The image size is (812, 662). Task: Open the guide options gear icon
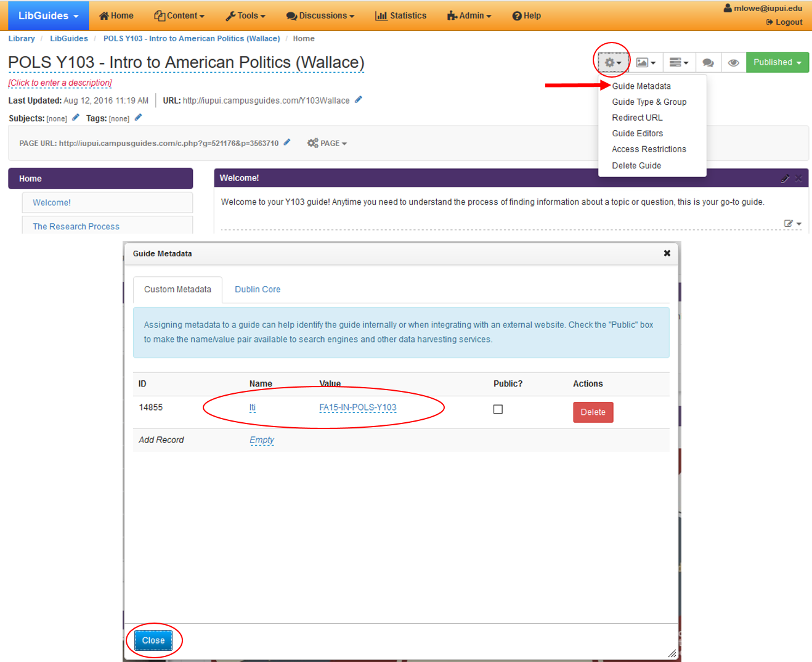pos(611,62)
